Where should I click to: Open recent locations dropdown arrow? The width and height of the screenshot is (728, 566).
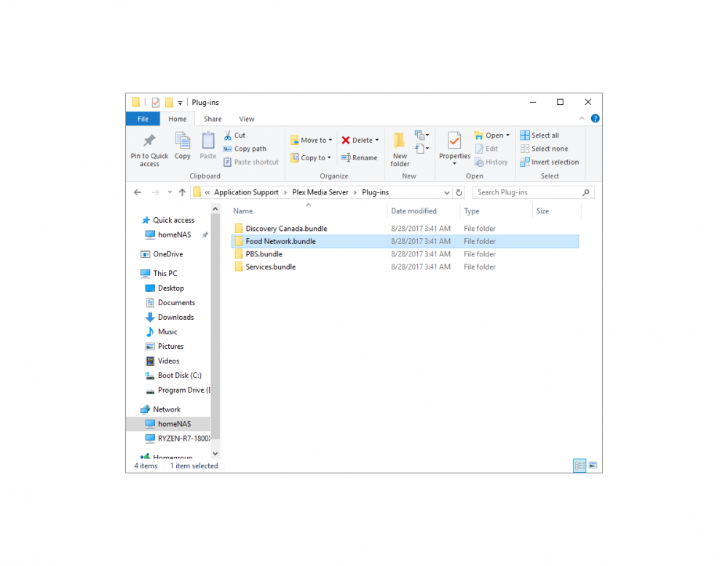170,192
